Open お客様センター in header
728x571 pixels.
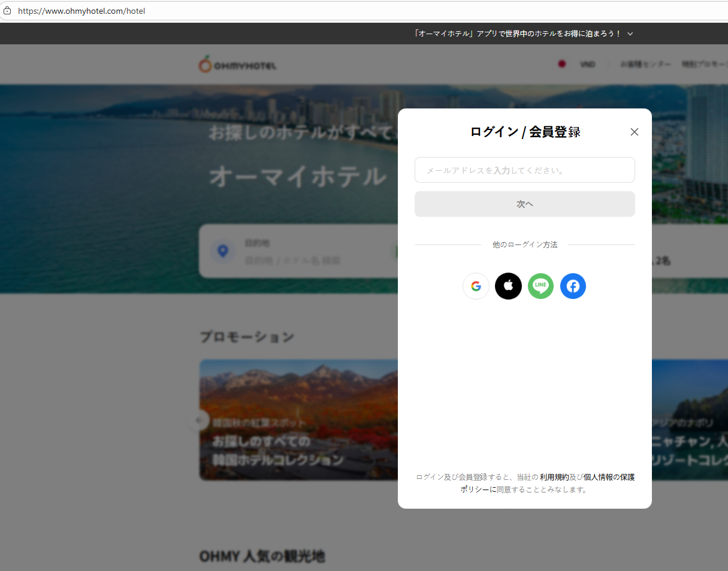[645, 64]
